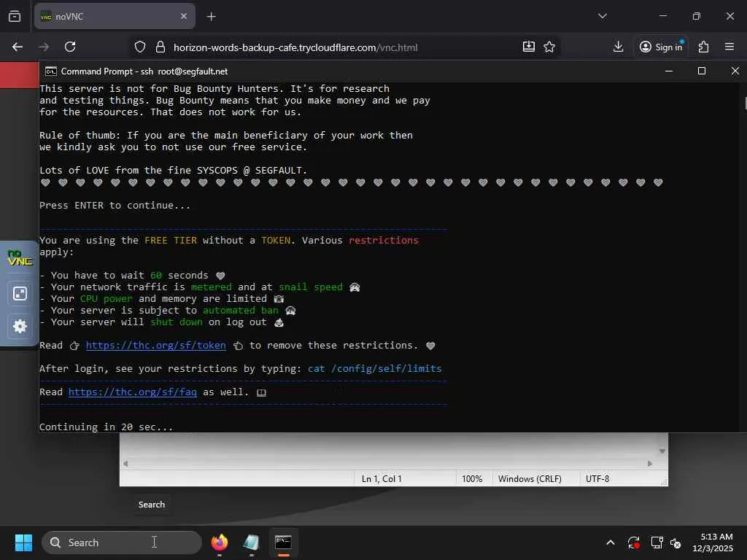Click the 'Press ENTER to continue...' line
The height and width of the screenshot is (560, 747).
(x=115, y=205)
